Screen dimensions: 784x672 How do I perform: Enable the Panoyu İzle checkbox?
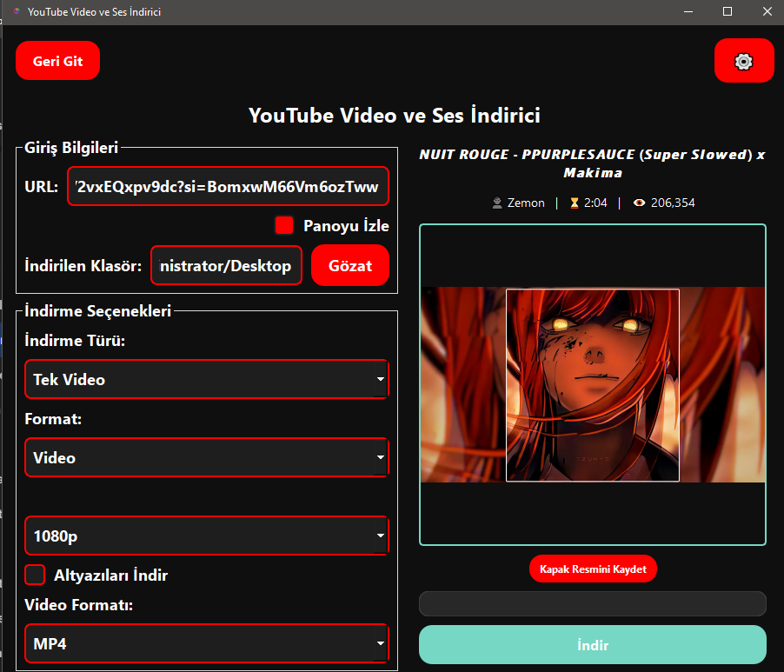283,224
